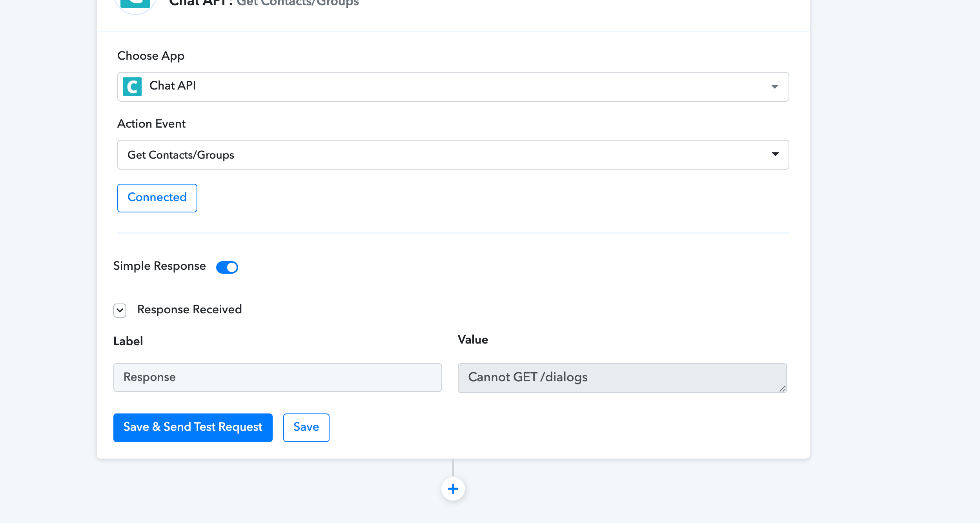
Task: Click the Chat API : Get Contacts/Groups header
Action: tap(264, 3)
